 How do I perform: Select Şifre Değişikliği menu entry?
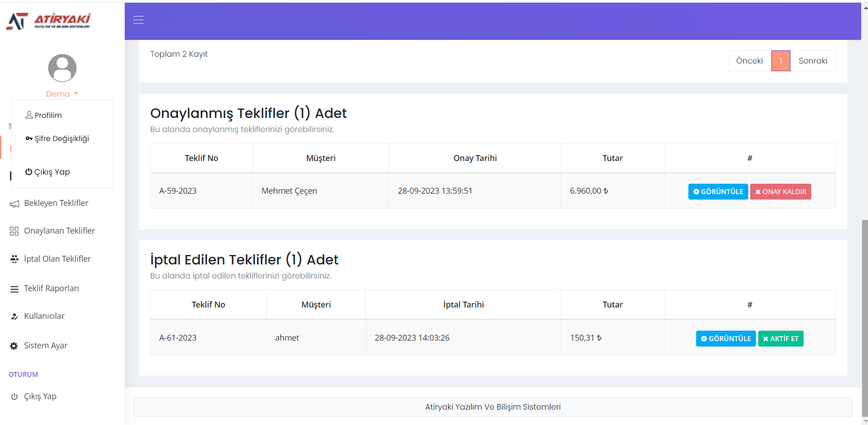tap(57, 138)
